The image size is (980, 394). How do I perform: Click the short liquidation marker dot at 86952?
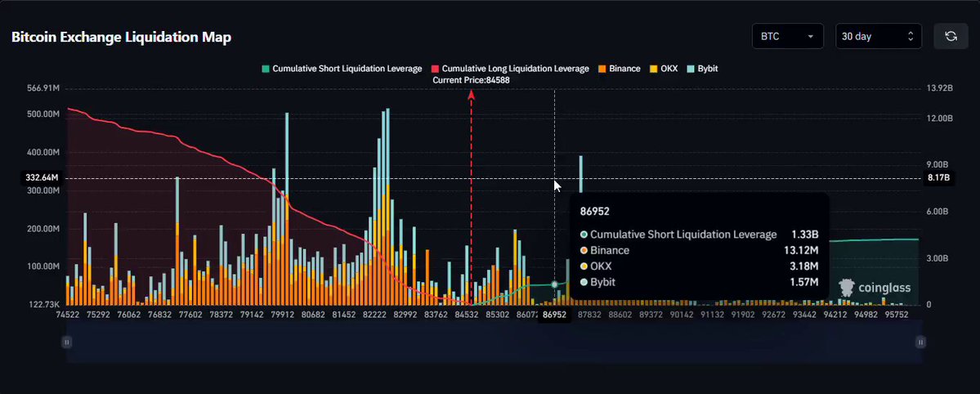point(554,284)
